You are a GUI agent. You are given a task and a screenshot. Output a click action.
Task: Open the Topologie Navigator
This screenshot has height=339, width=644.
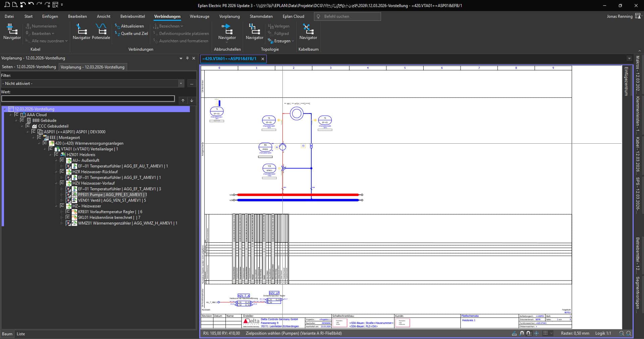pyautogui.click(x=254, y=32)
